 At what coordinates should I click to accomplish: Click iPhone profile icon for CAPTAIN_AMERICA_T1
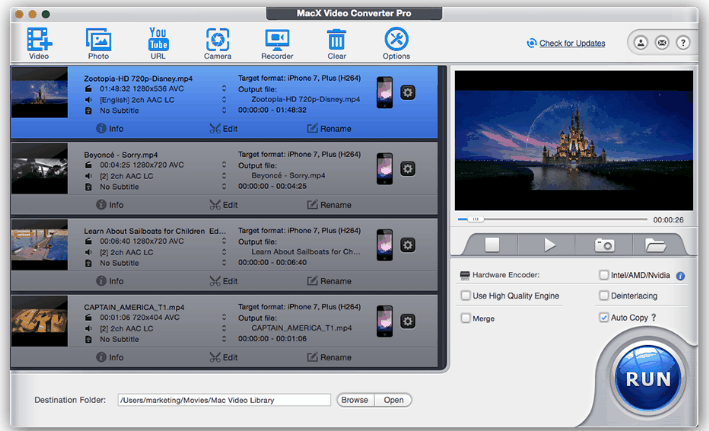tap(385, 321)
